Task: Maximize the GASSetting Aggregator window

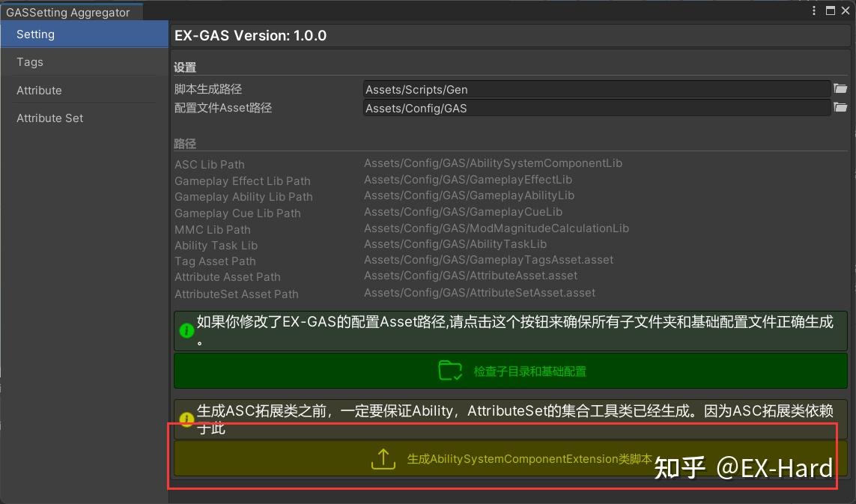Action: click(x=831, y=9)
